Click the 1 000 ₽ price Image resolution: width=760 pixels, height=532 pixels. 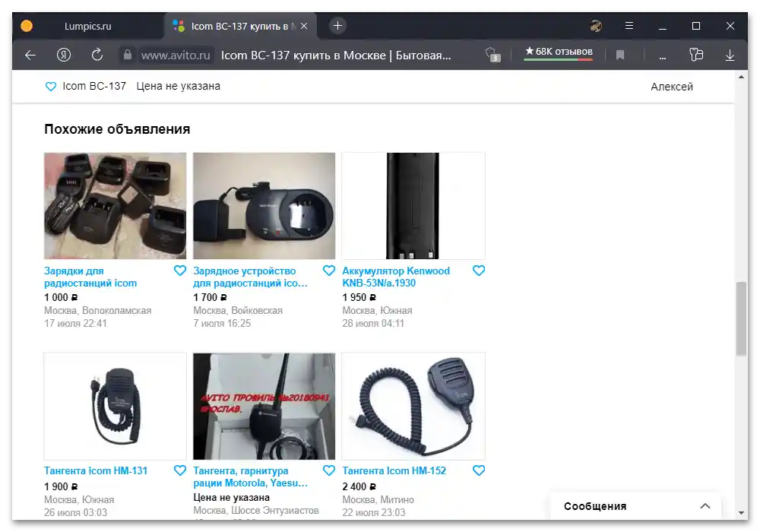[x=61, y=297]
